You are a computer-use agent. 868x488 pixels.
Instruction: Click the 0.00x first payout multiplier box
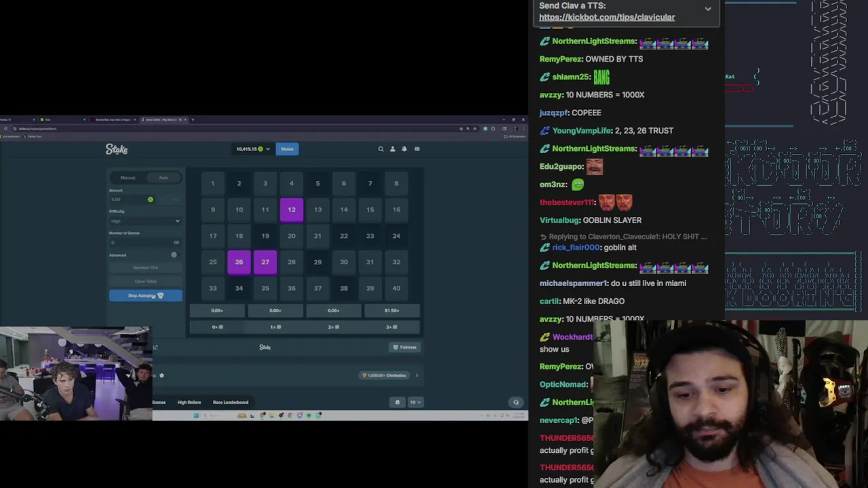pos(217,310)
